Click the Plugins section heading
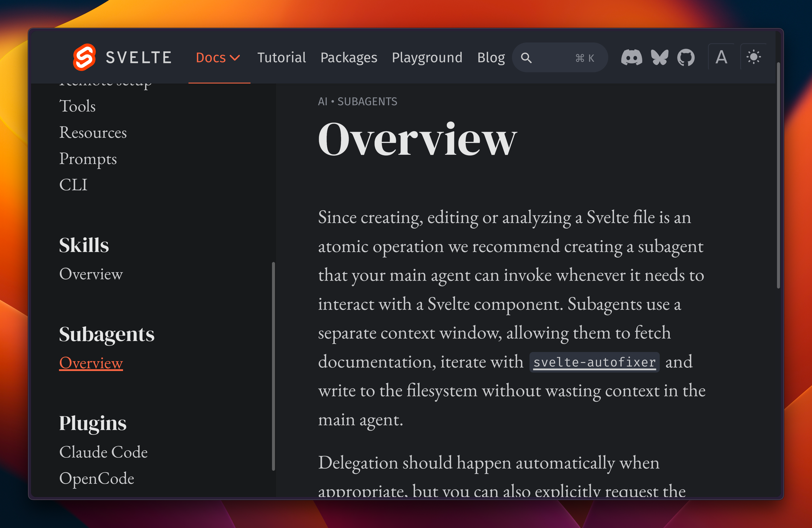812x528 pixels. 93,423
